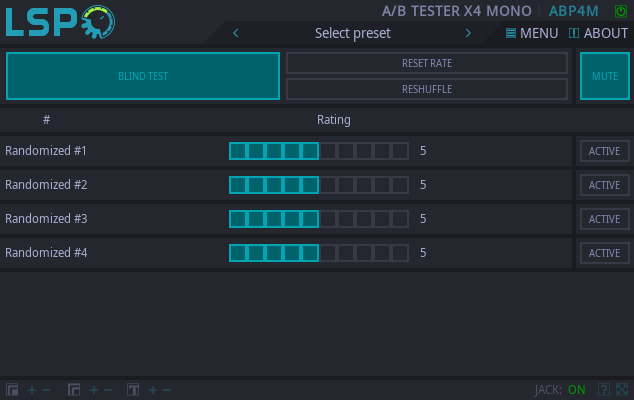634x400 pixels.
Task: Click the LSP logo icon
Action: pyautogui.click(x=58, y=21)
